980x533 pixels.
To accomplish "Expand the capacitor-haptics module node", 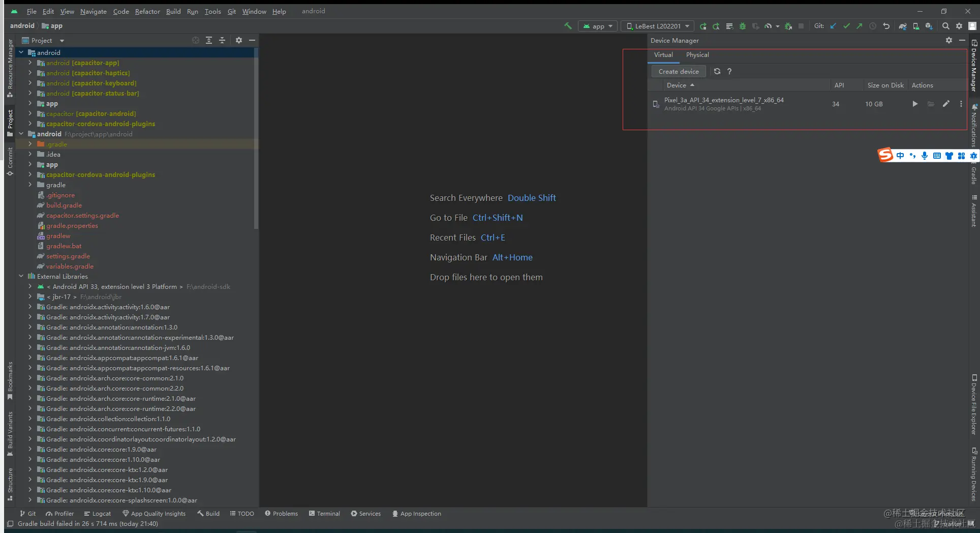I will tap(30, 73).
